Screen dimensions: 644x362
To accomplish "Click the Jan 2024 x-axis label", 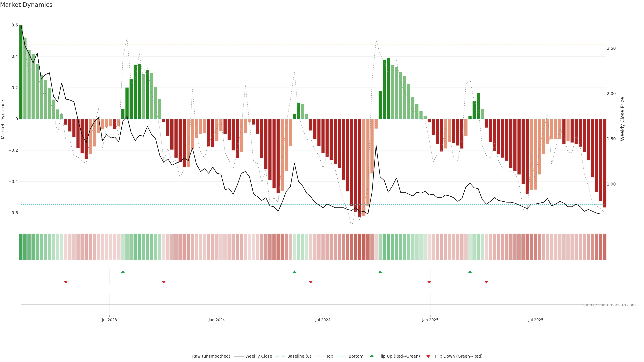I will click(217, 320).
